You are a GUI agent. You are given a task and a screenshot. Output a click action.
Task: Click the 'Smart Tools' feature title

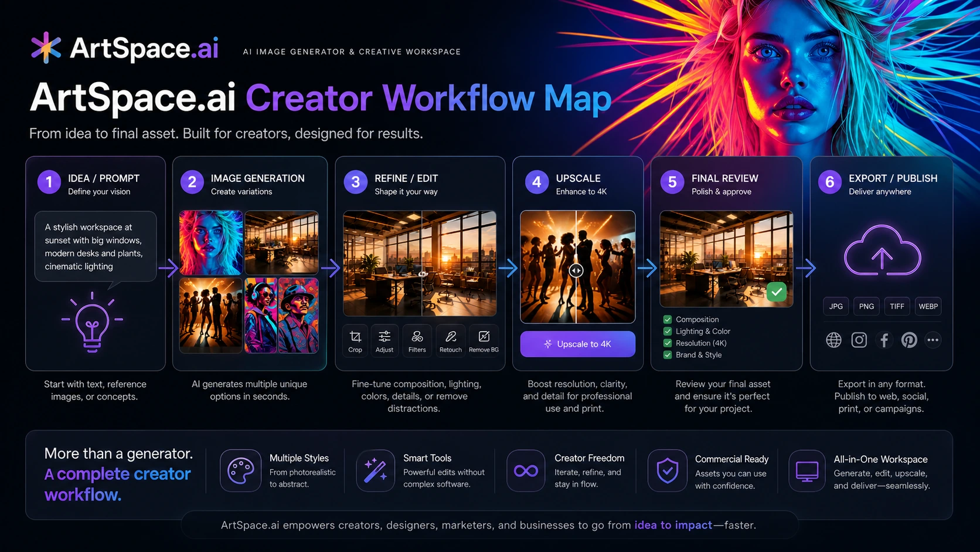[x=427, y=458]
